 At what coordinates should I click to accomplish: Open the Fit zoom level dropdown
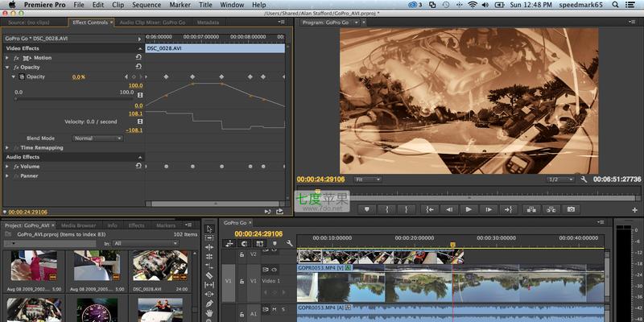pyautogui.click(x=368, y=180)
